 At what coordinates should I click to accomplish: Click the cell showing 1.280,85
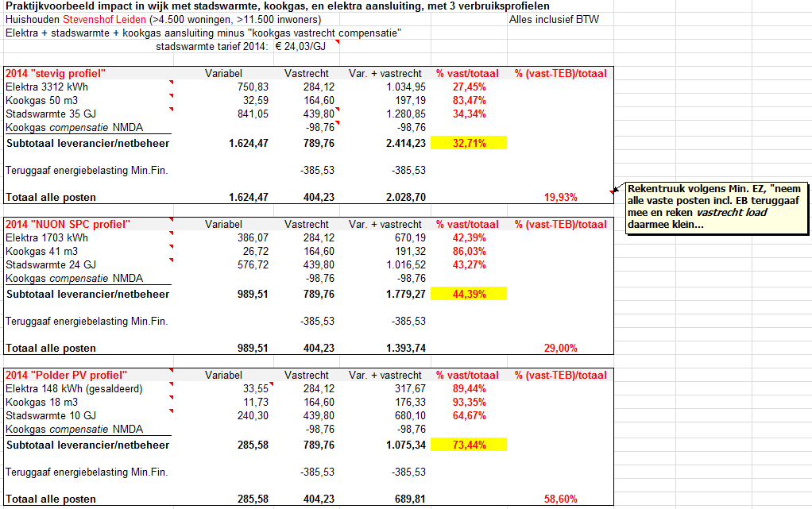point(406,114)
